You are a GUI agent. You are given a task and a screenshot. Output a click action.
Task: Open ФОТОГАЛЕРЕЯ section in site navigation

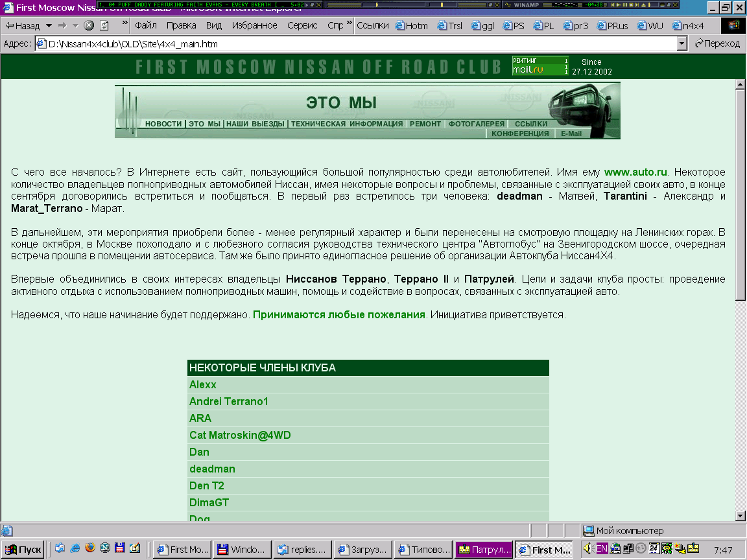tap(477, 124)
